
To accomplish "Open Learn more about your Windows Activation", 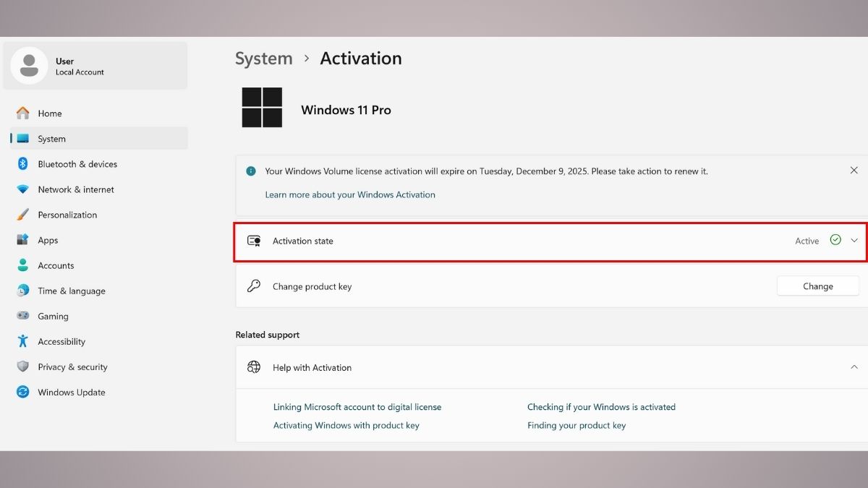I will (x=350, y=194).
